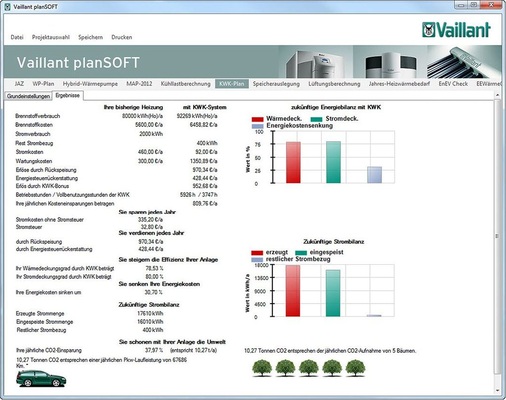Select the KWK-Plan tab
506x400 pixels.
click(232, 84)
